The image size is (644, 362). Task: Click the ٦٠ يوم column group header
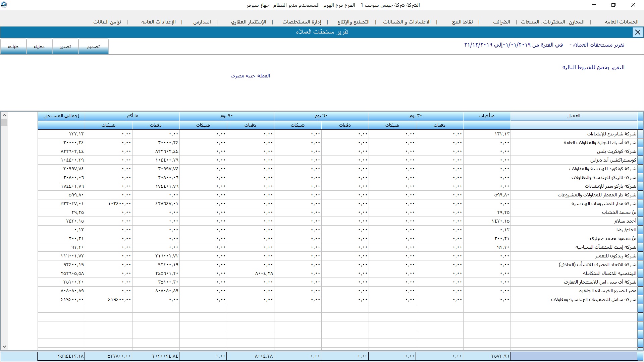click(321, 116)
